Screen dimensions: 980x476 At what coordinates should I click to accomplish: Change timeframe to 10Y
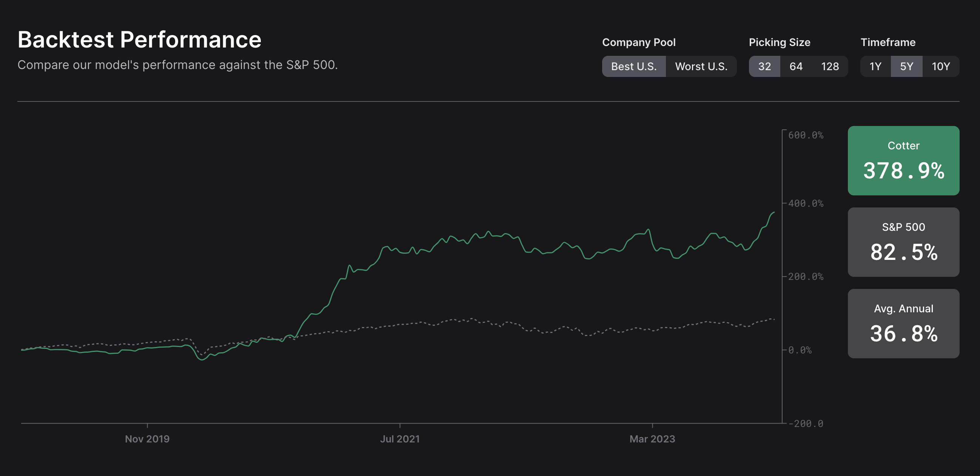click(x=940, y=66)
